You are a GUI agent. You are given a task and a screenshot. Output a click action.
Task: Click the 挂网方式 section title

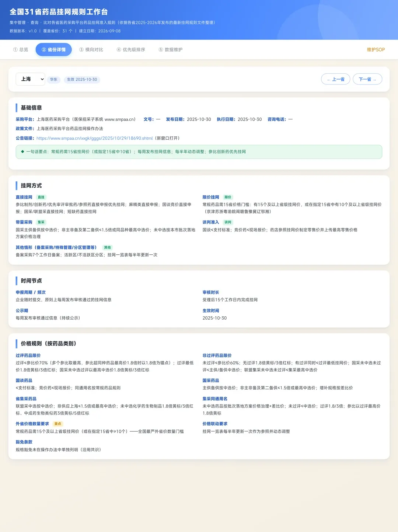31,185
